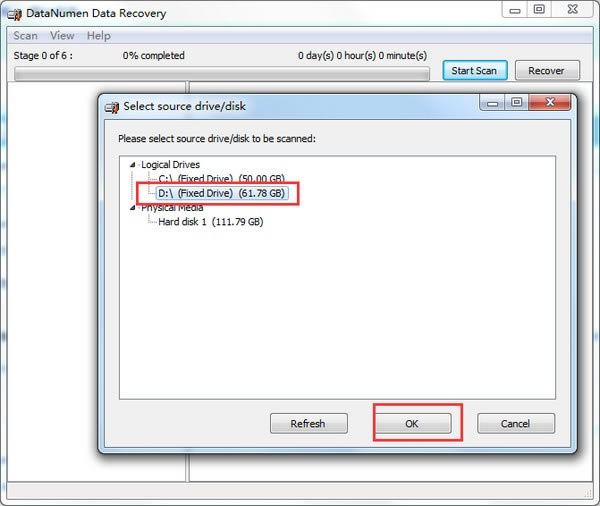Minimize the DataNumen Data Recovery main window
This screenshot has height=506, width=600.
tap(515, 9)
